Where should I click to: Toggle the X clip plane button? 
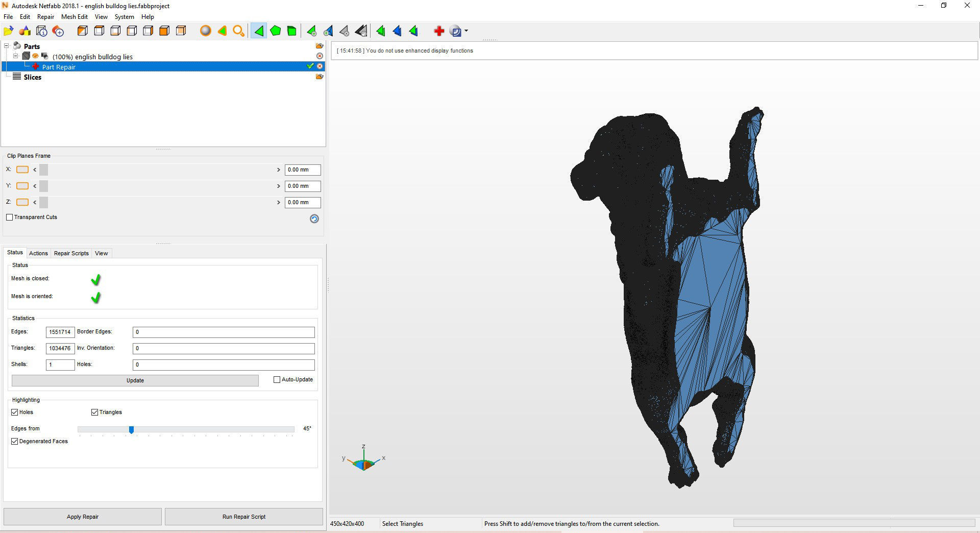pos(22,169)
